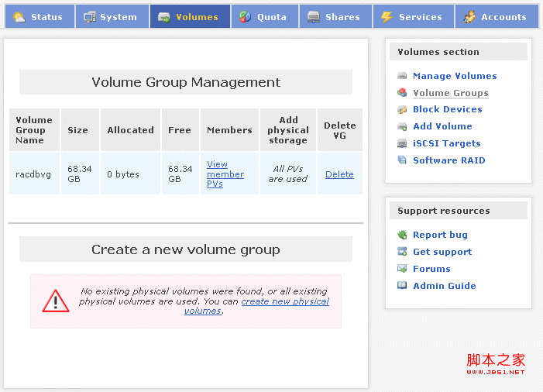Open the Manage Volumes link
This screenshot has width=543, height=392.
tap(455, 76)
